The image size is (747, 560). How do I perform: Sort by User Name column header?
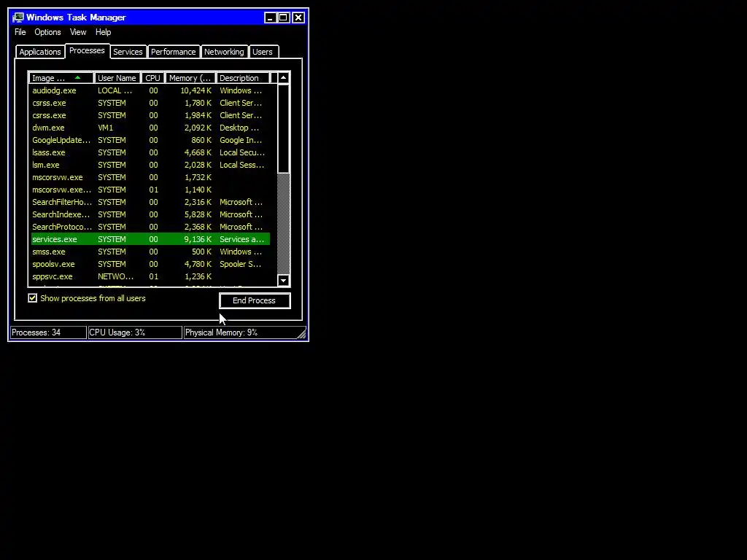click(117, 78)
